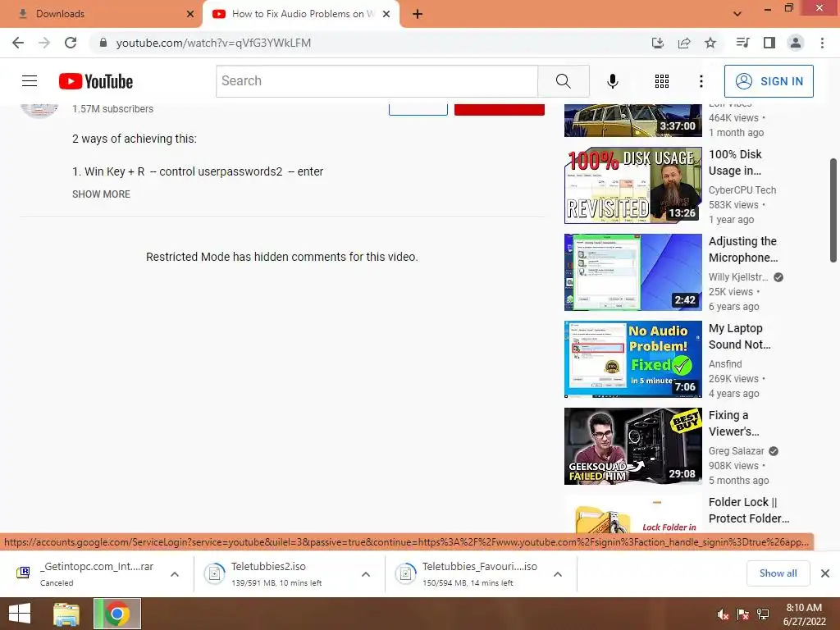The image size is (840, 630).
Task: Click the page vertical scrollbar thumb
Action: 833,210
